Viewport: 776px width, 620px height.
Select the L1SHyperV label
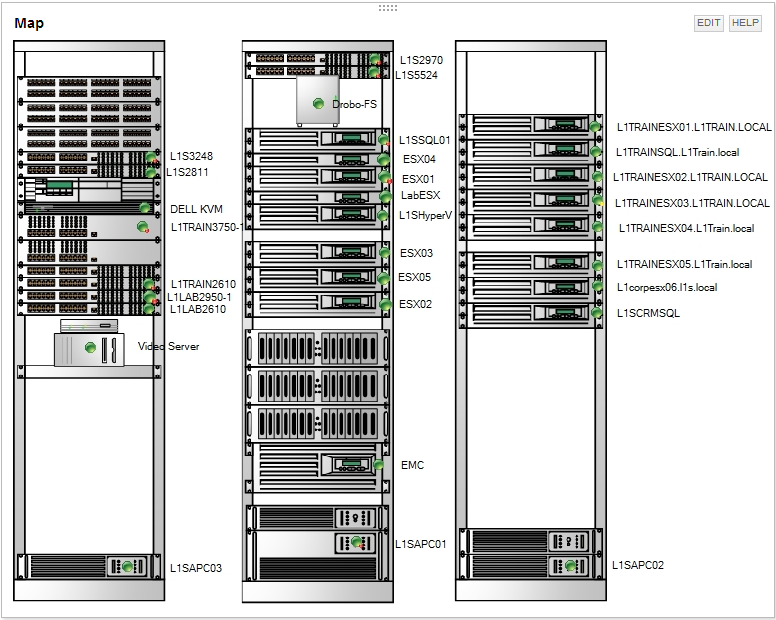[x=426, y=216]
